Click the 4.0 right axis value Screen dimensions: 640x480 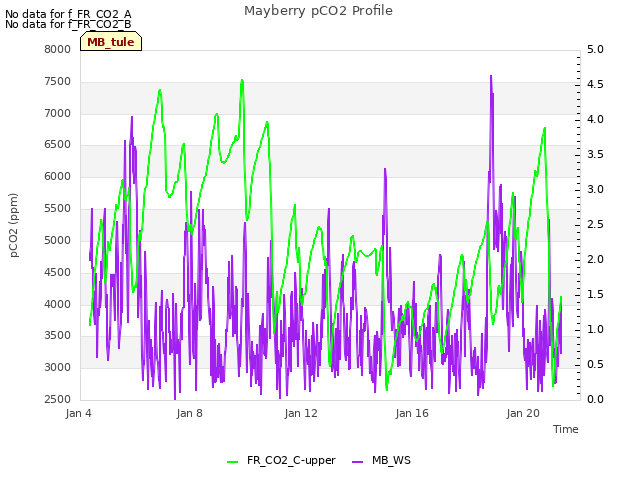pyautogui.click(x=595, y=119)
